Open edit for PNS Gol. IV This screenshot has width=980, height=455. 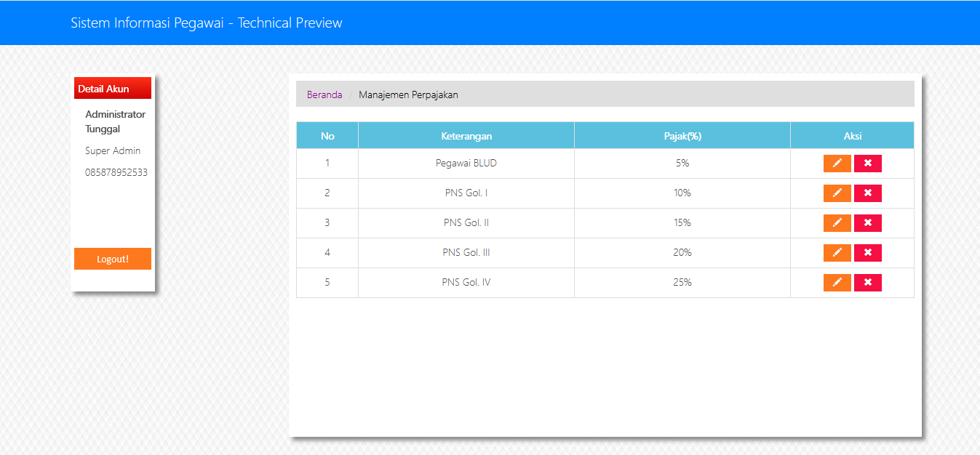pos(837,283)
